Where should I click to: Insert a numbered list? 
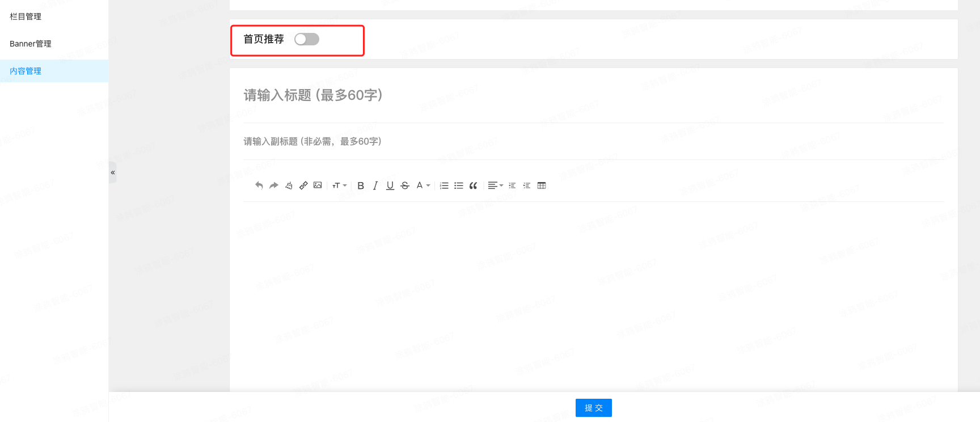(x=444, y=185)
